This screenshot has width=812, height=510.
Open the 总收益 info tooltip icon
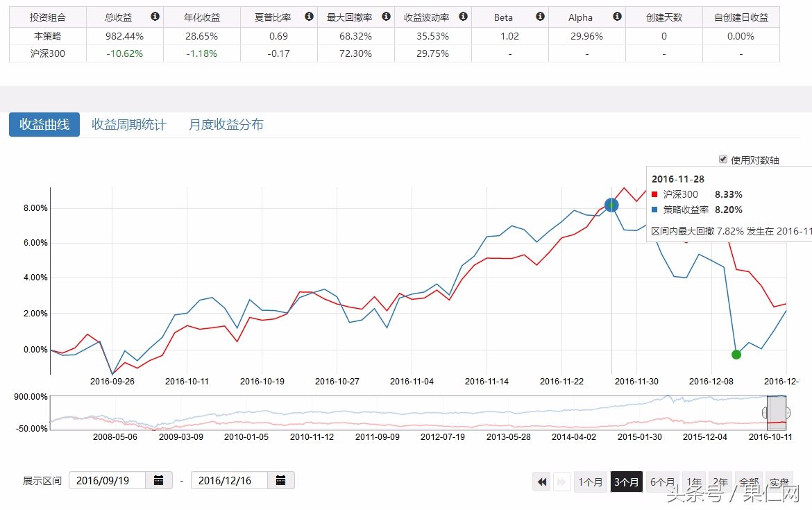155,16
